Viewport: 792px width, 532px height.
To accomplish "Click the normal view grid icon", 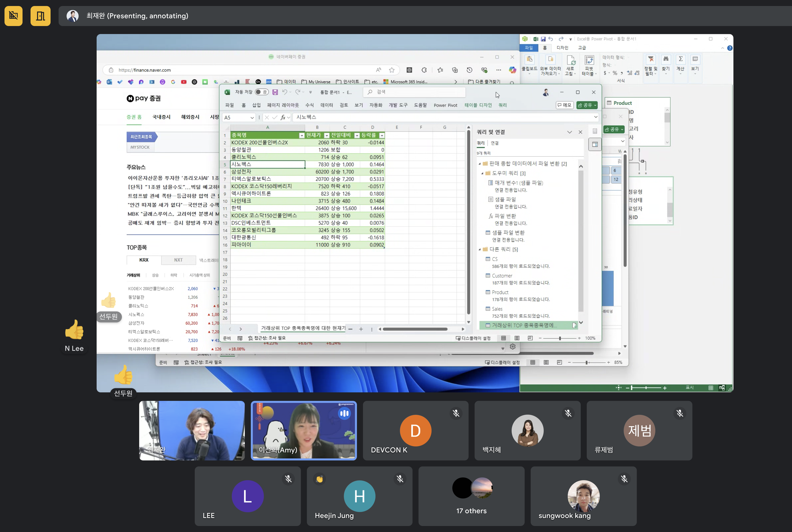I will click(x=504, y=338).
